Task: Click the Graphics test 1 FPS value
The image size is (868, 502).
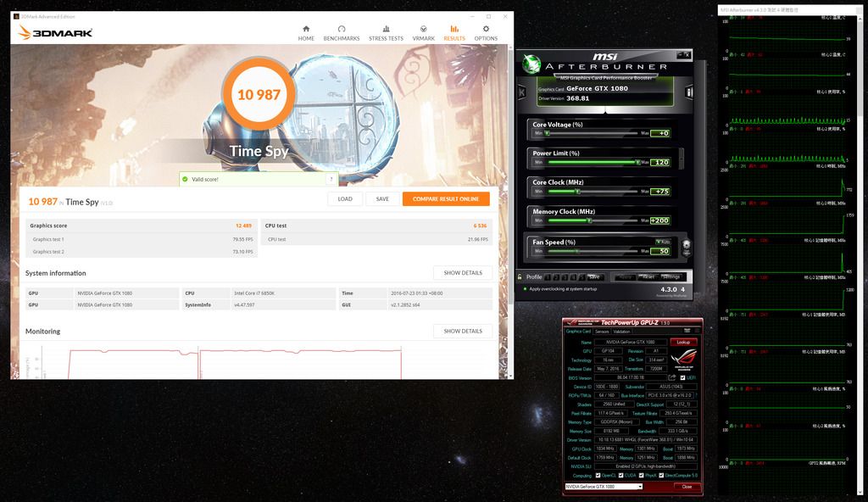Action: 242,239
